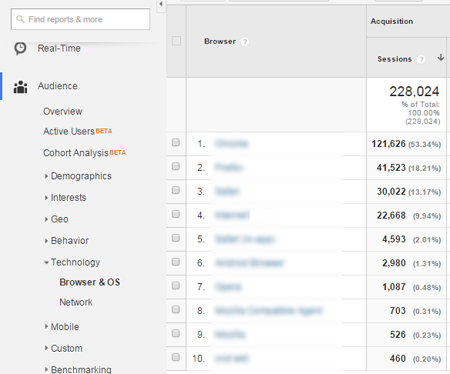Check the row 2 checkbox

(176, 166)
